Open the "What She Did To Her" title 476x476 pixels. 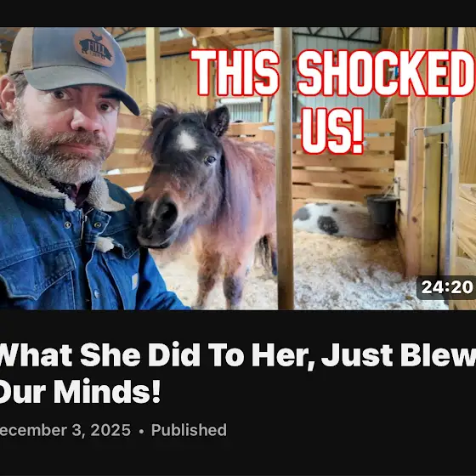(238, 373)
